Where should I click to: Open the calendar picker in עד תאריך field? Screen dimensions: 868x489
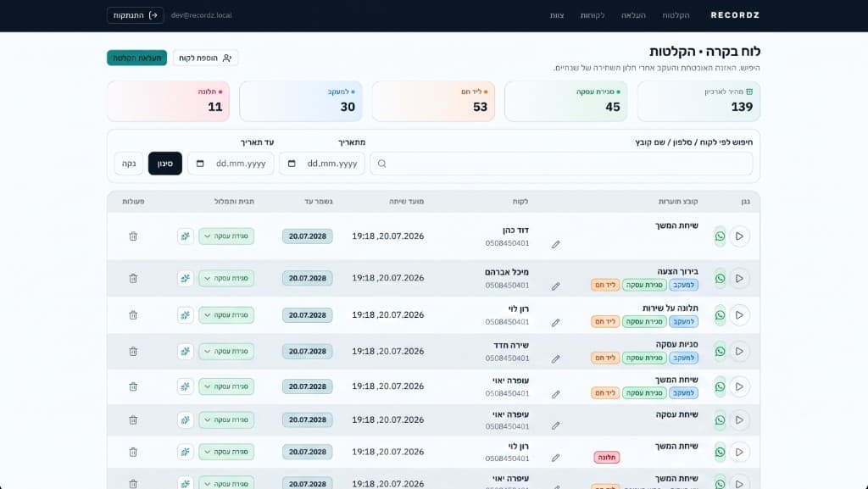(x=200, y=164)
